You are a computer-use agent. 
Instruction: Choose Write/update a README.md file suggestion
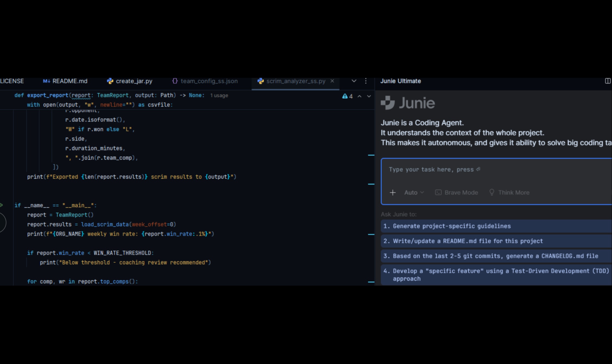pos(496,241)
